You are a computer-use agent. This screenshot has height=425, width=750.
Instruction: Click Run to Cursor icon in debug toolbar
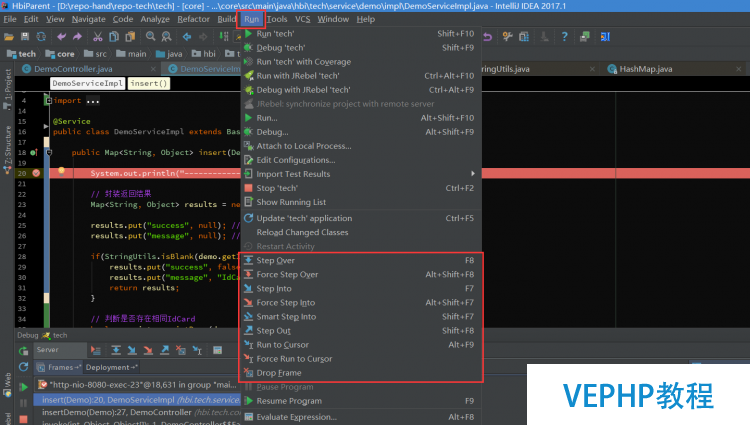coord(197,350)
